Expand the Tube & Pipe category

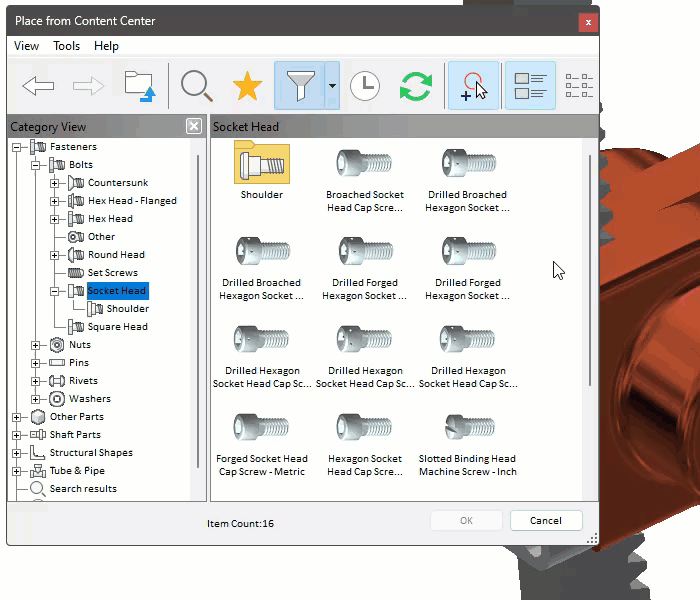tap(17, 471)
